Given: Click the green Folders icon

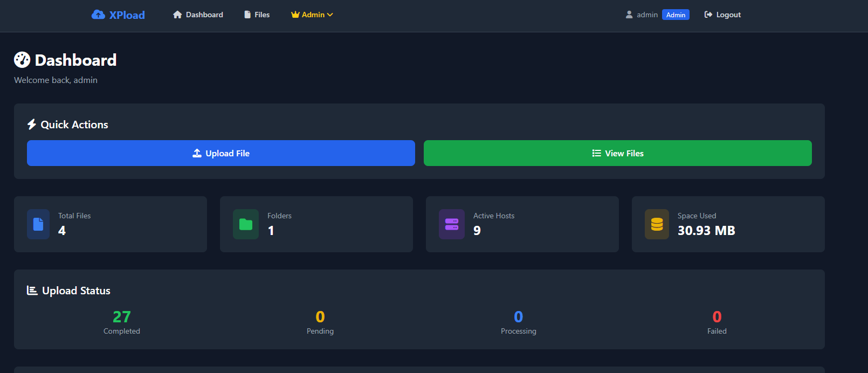Looking at the screenshot, I should 246,224.
